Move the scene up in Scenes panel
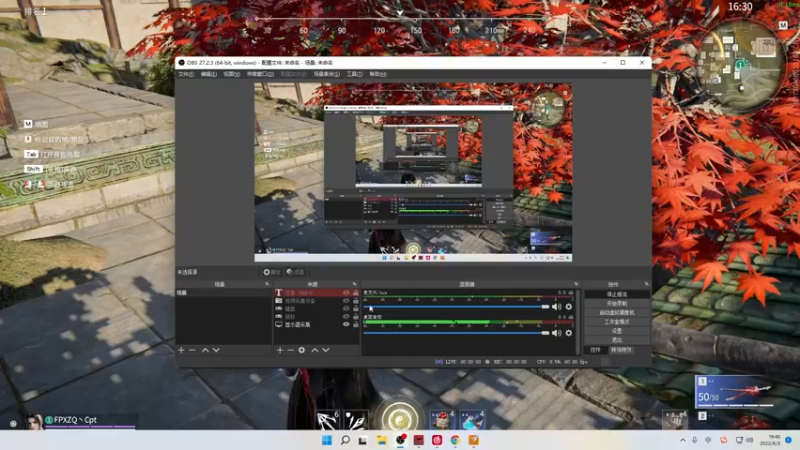 pyautogui.click(x=205, y=350)
